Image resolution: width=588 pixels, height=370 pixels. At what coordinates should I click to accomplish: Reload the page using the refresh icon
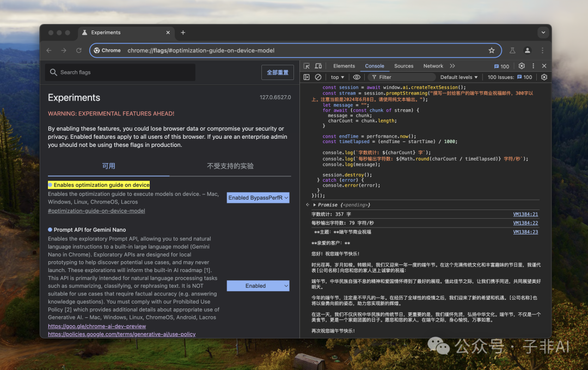[x=79, y=51]
